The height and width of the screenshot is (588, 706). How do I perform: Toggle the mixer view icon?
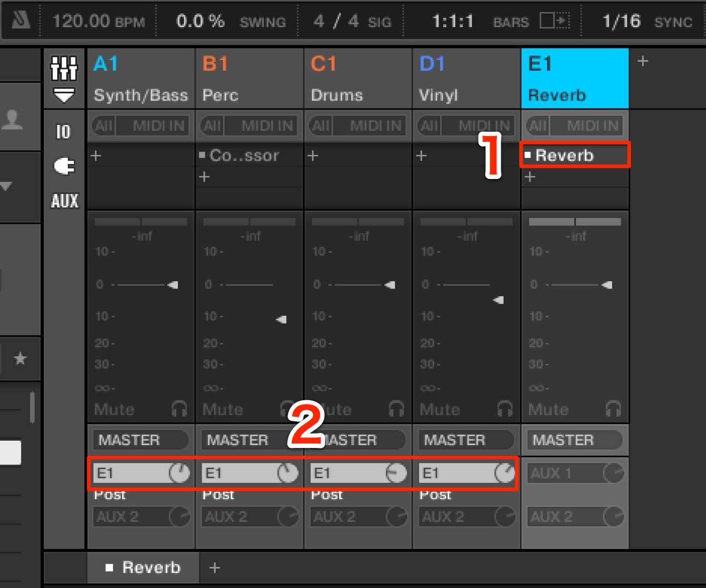tap(64, 68)
